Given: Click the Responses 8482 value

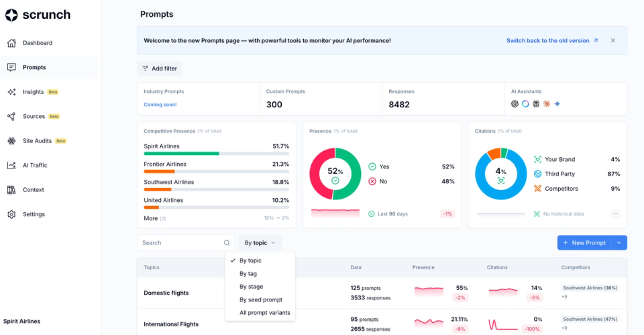Looking at the screenshot, I should tap(399, 105).
